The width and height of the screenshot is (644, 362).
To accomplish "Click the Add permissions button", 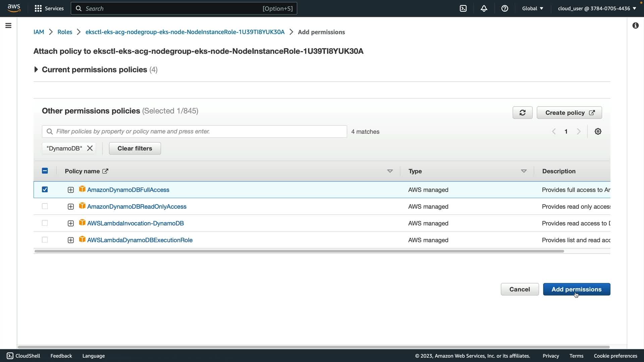I will (x=576, y=289).
